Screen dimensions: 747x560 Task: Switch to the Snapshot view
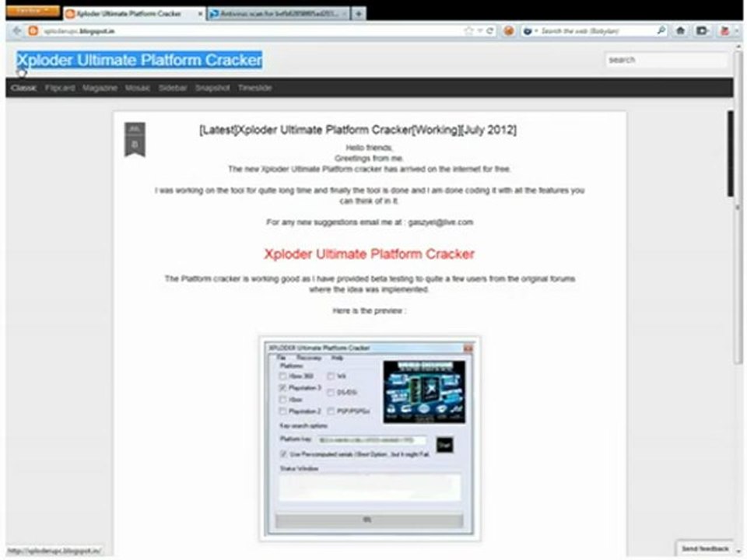pyautogui.click(x=212, y=88)
